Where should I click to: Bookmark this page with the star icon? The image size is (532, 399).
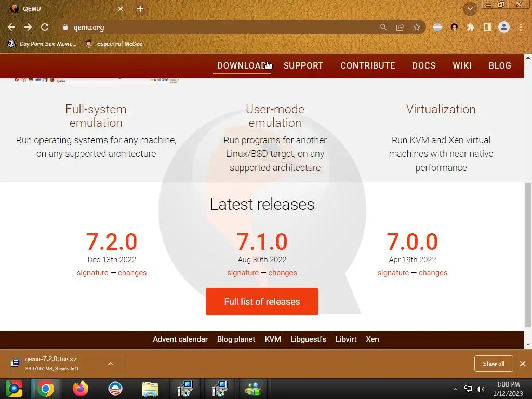[417, 27]
